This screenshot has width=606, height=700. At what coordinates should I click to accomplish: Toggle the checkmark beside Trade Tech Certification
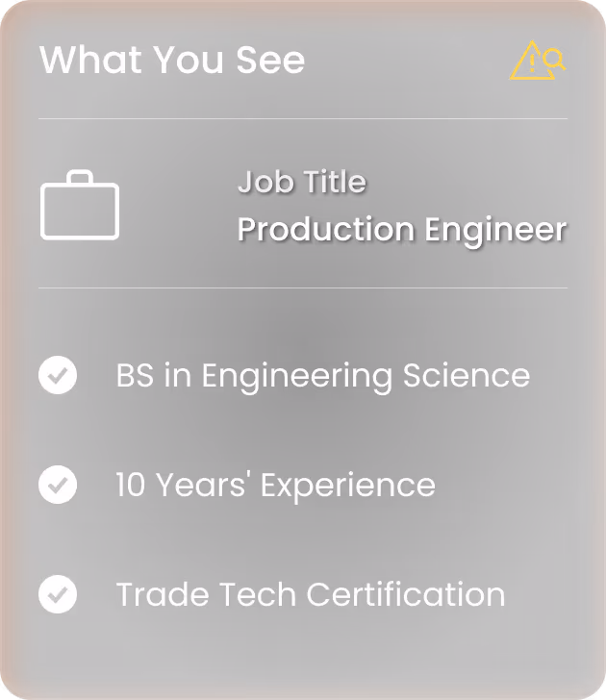pyautogui.click(x=58, y=594)
